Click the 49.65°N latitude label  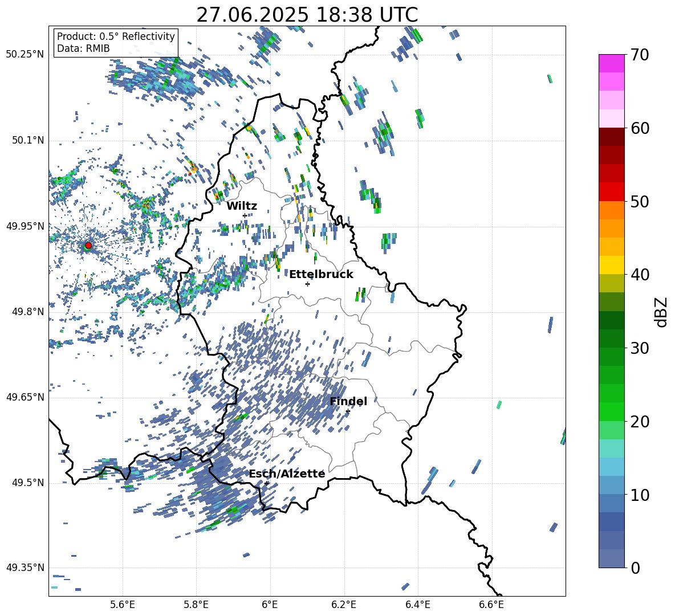point(25,397)
